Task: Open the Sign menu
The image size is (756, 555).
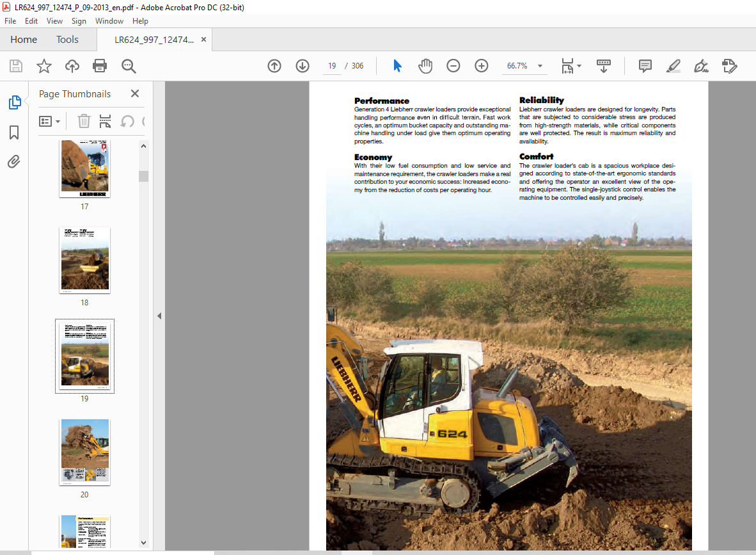Action: pyautogui.click(x=79, y=21)
